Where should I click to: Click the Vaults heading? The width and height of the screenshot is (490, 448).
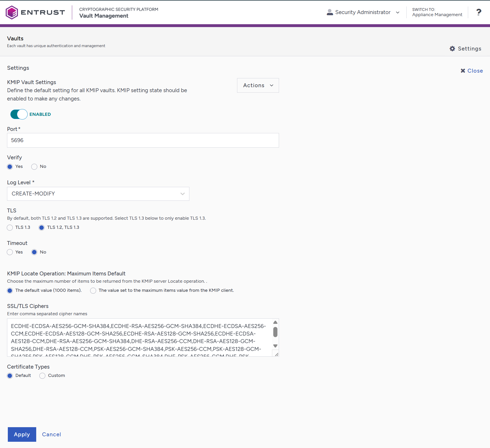click(x=15, y=39)
